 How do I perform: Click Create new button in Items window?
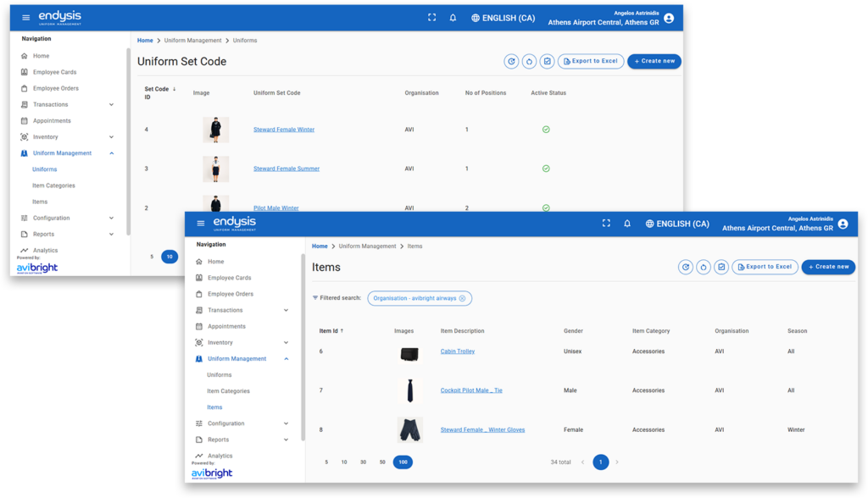coord(829,267)
